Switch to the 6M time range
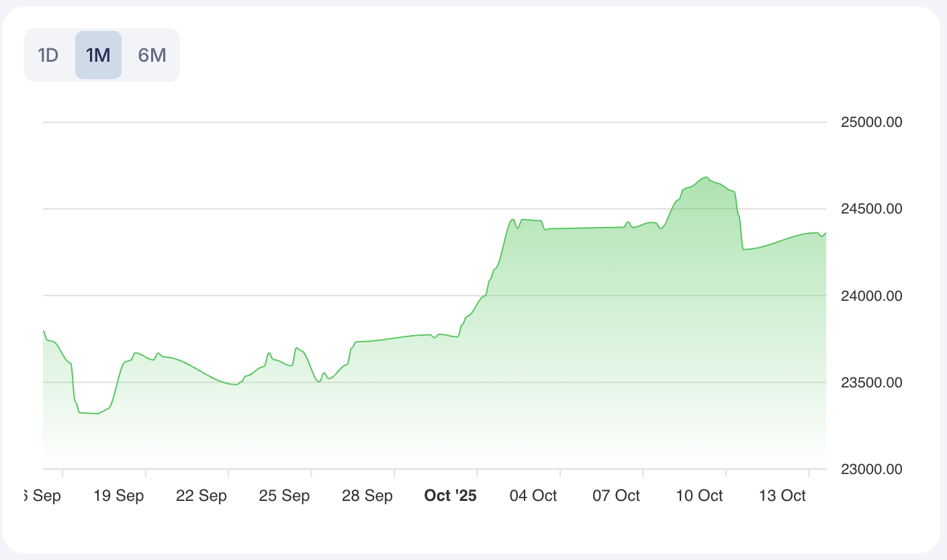The image size is (947, 560). [152, 55]
